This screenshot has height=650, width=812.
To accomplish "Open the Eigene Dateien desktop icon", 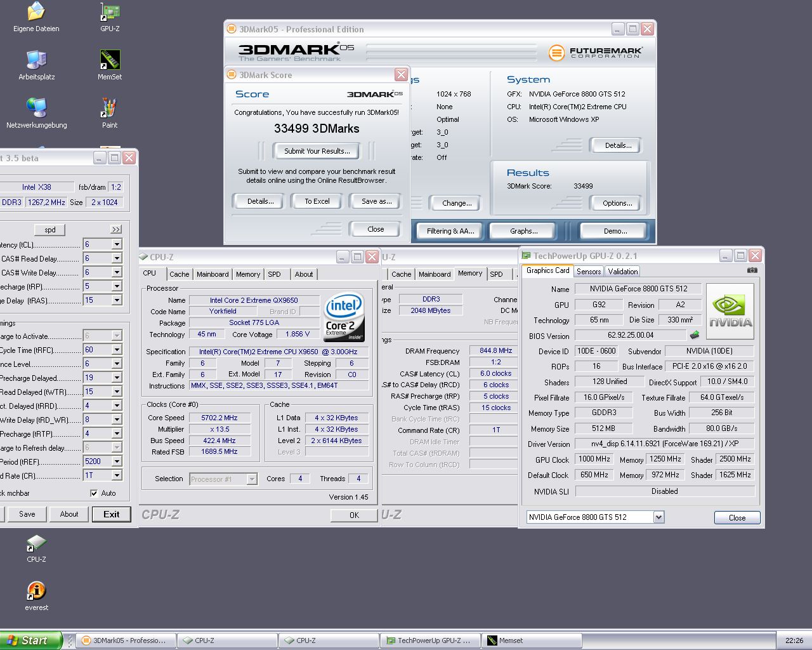I will 36,17.
